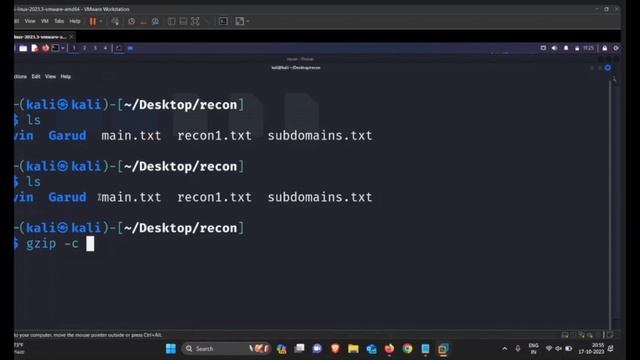Open the VMware Tabs menu
The width and height of the screenshot is (640, 360).
click(x=59, y=21)
